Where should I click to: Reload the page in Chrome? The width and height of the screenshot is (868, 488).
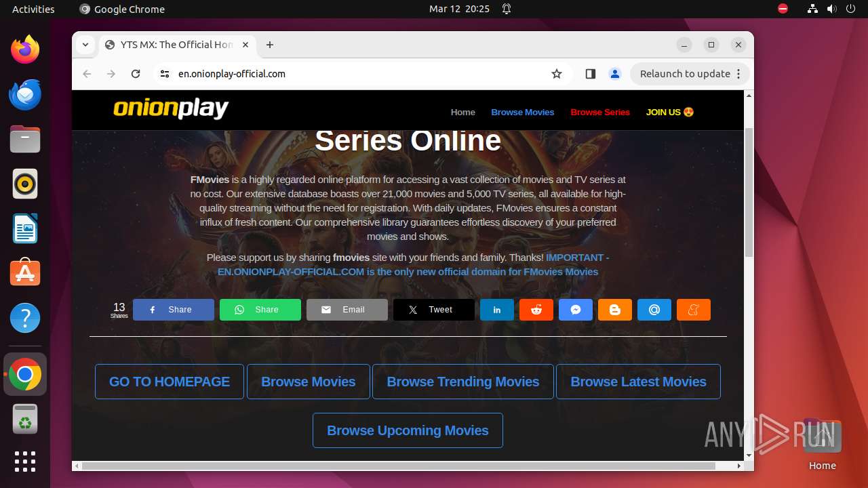click(136, 74)
